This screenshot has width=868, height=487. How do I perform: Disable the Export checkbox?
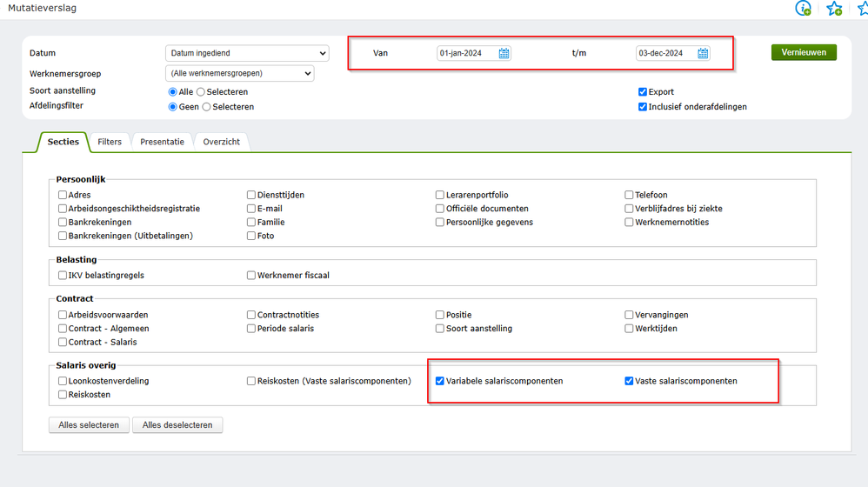pyautogui.click(x=643, y=92)
